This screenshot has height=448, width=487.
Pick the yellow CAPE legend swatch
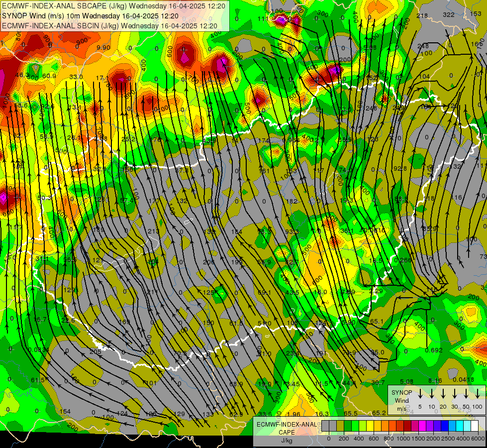[x=370, y=426]
